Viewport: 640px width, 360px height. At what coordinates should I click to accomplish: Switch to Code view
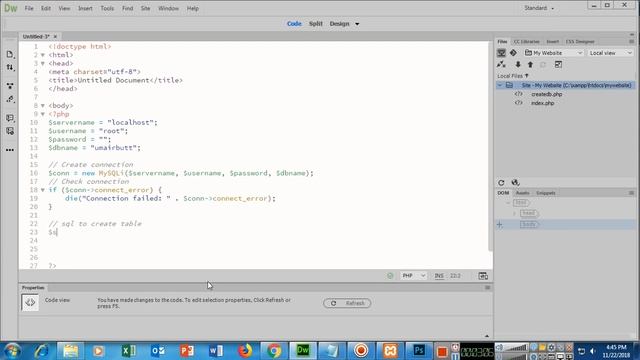pyautogui.click(x=294, y=24)
